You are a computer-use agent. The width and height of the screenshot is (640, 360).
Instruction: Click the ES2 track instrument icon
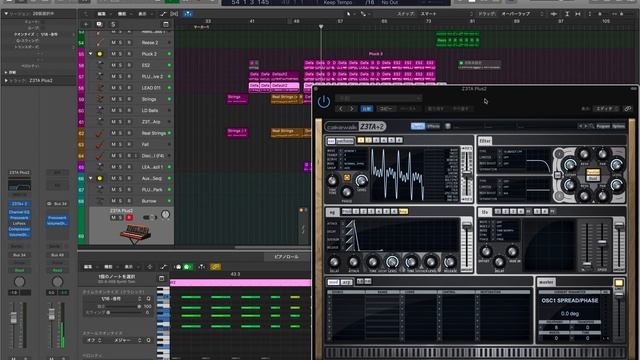(x=100, y=65)
